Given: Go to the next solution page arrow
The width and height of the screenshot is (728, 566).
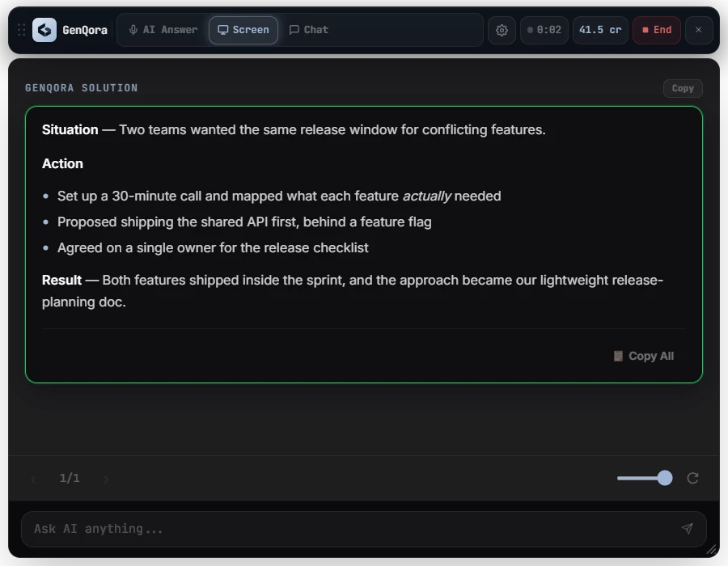Looking at the screenshot, I should pos(106,479).
